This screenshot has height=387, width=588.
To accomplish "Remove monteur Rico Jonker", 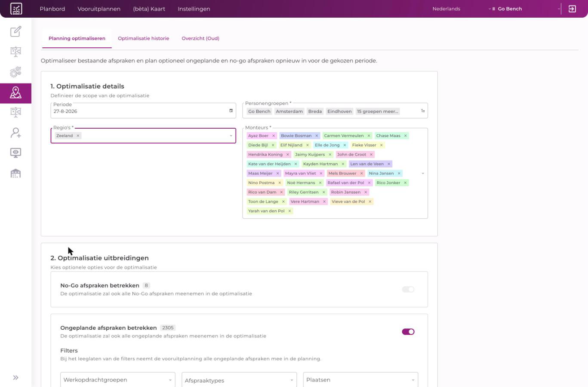I will pos(405,183).
